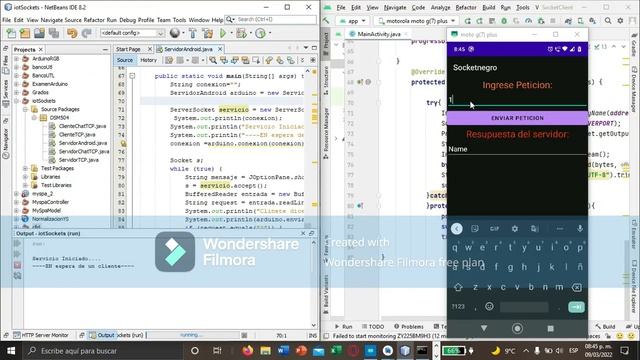This screenshot has height=360, width=640.
Task: Click Android Studio Device Manager toolbar icon
Action: 580,21
